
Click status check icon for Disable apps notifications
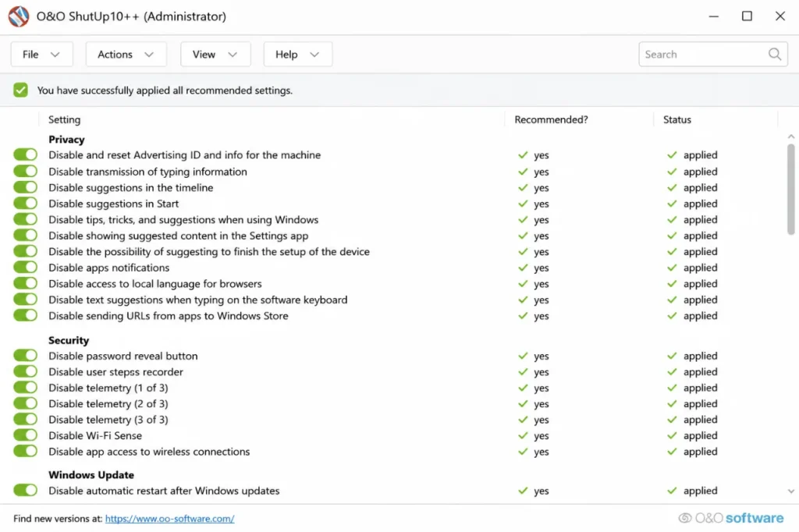(x=672, y=268)
